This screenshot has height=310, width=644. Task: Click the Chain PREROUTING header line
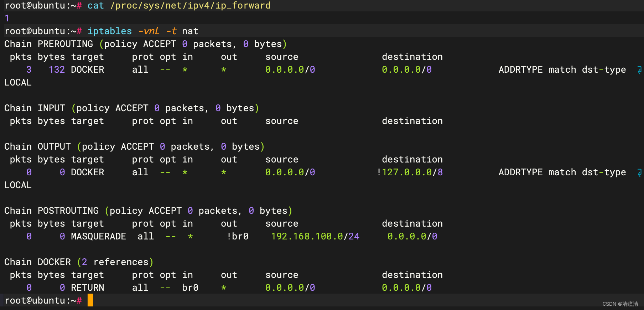click(145, 44)
